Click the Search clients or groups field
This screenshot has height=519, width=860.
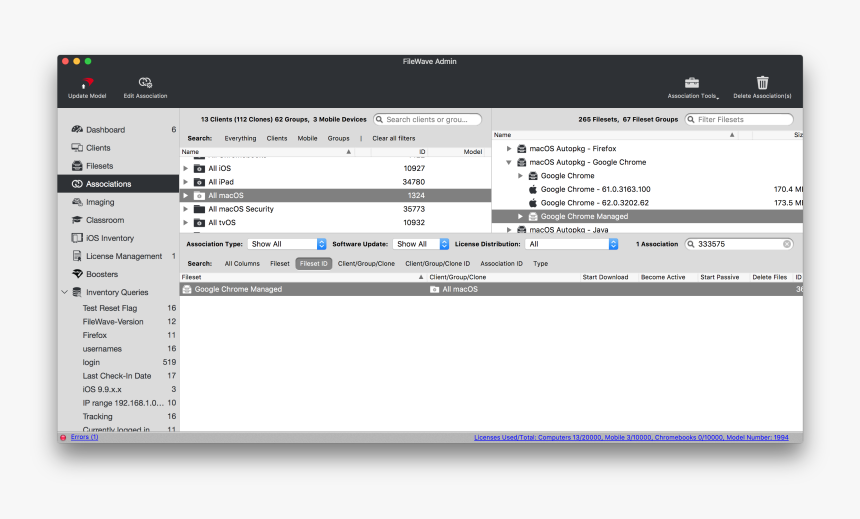428,120
